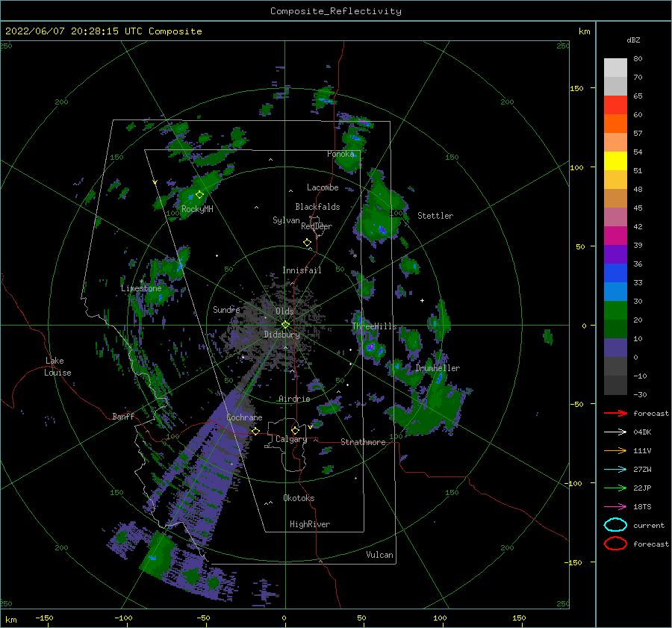The image size is (672, 628).
Task: Click the Okotoks label
Action: point(299,498)
